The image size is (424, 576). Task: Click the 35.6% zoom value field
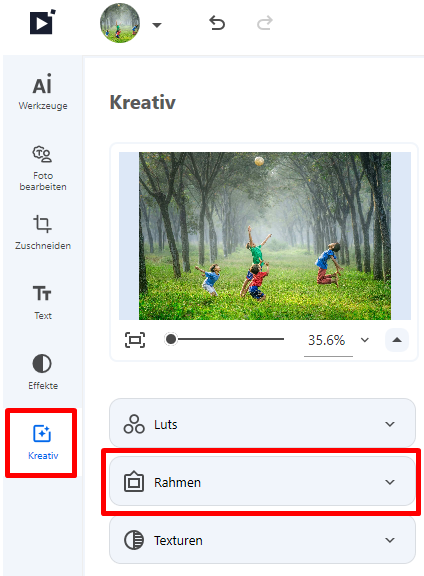[x=327, y=341]
